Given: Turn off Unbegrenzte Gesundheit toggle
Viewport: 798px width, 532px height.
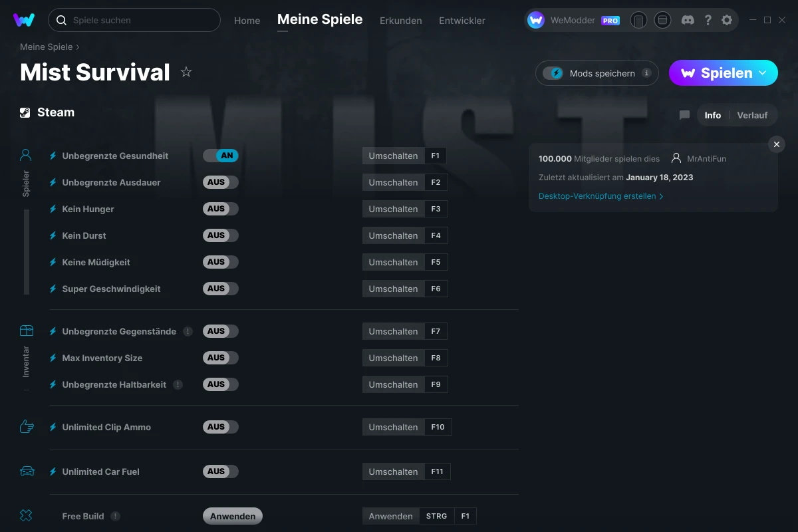Looking at the screenshot, I should 221,156.
